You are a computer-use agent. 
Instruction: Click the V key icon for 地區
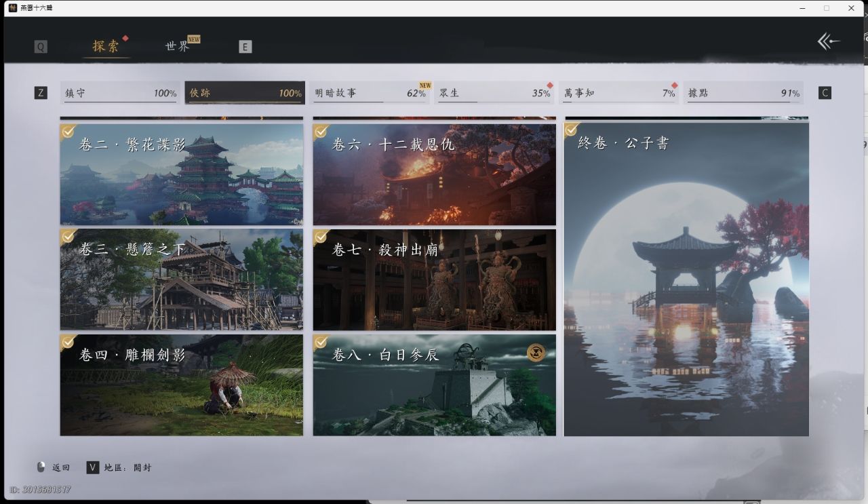coord(93,467)
